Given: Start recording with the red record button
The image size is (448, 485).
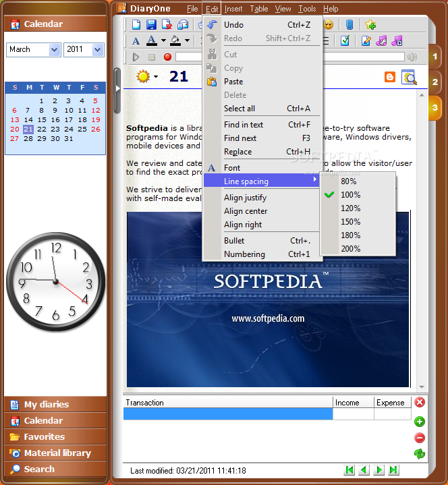Looking at the screenshot, I should tap(167, 57).
